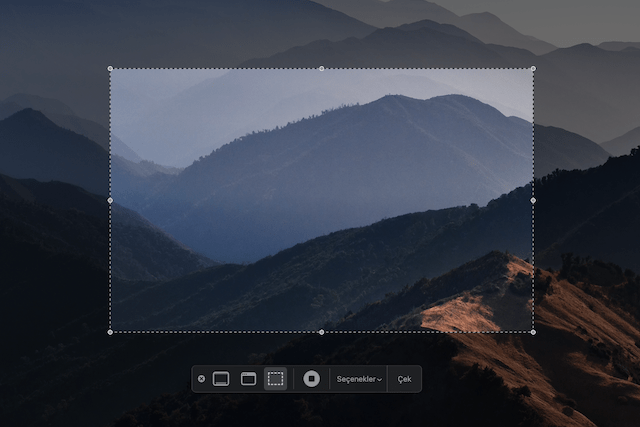Click the right-middle selection edge handle

coord(533,200)
